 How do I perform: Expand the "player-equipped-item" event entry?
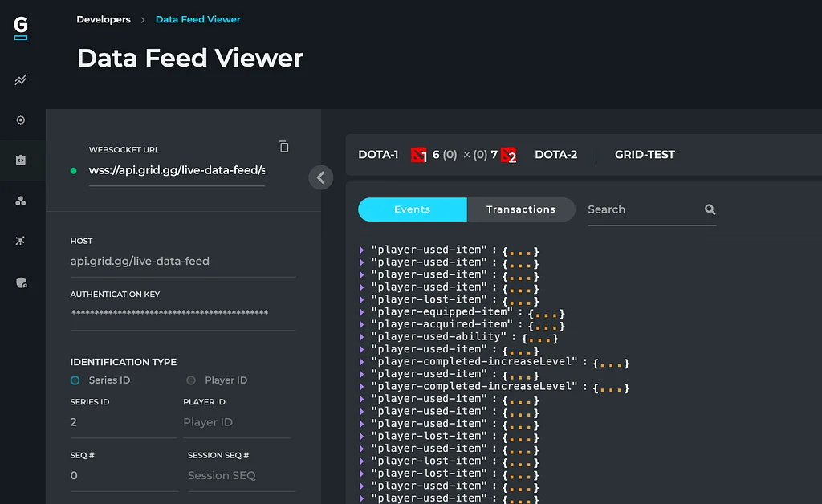click(x=362, y=312)
